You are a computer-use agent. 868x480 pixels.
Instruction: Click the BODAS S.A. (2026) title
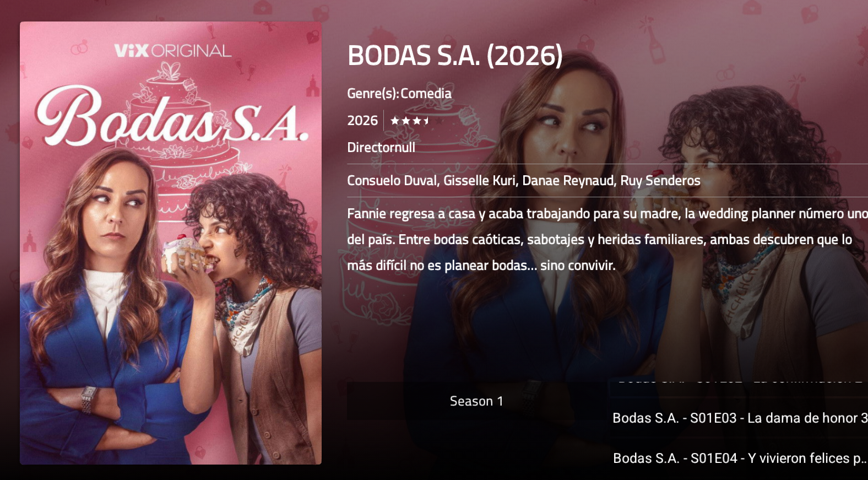[455, 56]
